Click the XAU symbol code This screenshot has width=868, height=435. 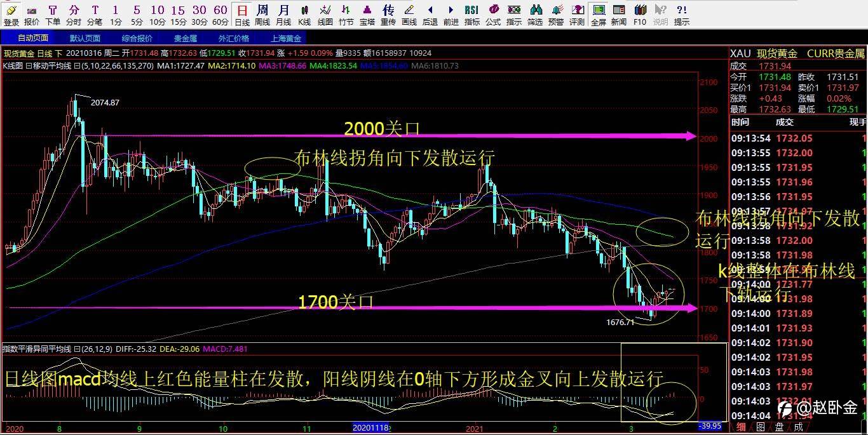(x=740, y=53)
